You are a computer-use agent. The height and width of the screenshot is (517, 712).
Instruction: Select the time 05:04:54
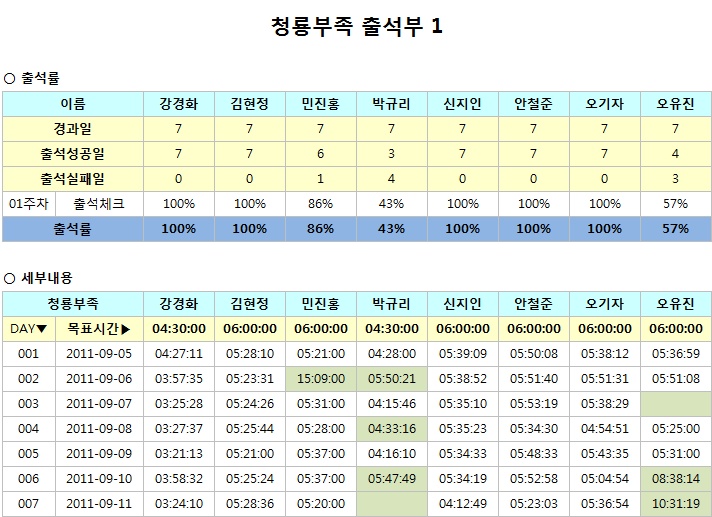coord(605,478)
